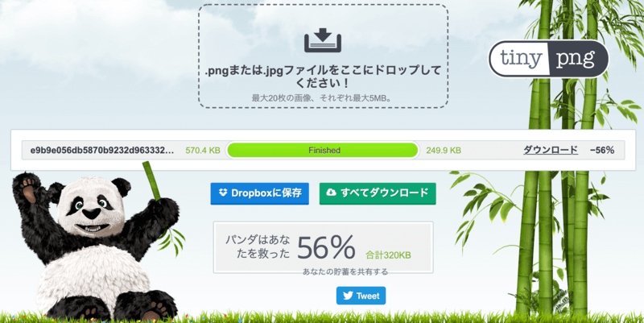Click the green Finished progress bar
The height and width of the screenshot is (323, 644).
click(x=323, y=151)
